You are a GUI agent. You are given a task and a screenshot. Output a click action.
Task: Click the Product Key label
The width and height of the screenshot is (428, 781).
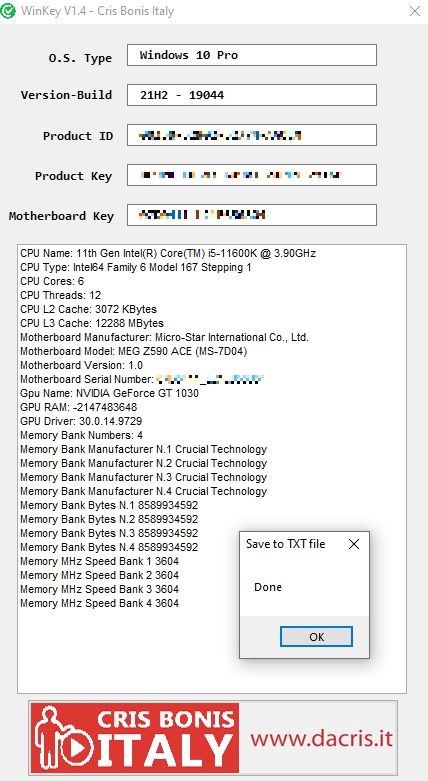[x=73, y=176]
